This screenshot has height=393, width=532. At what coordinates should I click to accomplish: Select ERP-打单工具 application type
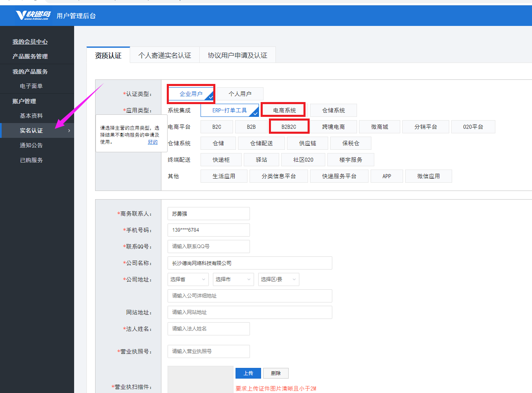pyautogui.click(x=230, y=110)
